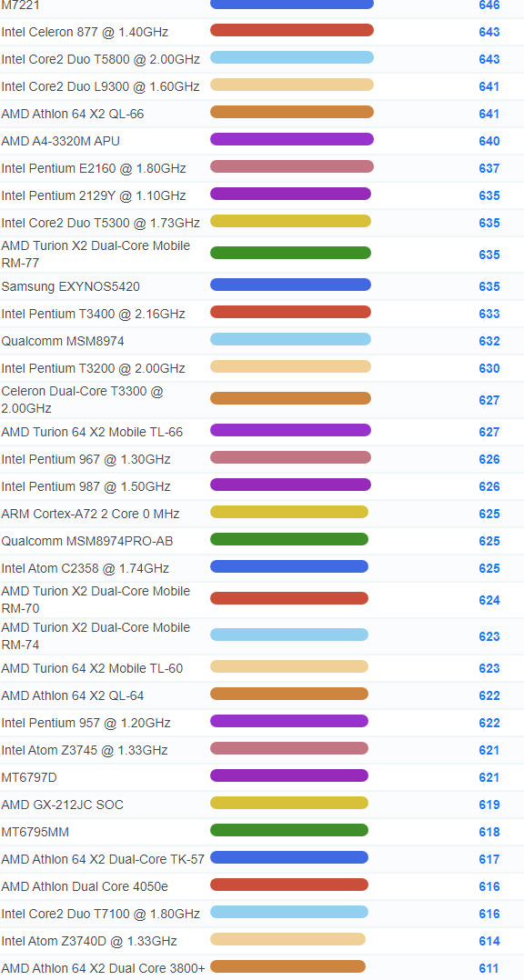Open AMD Athlon 64 X2 Dual-Core TK-57

click(x=103, y=860)
